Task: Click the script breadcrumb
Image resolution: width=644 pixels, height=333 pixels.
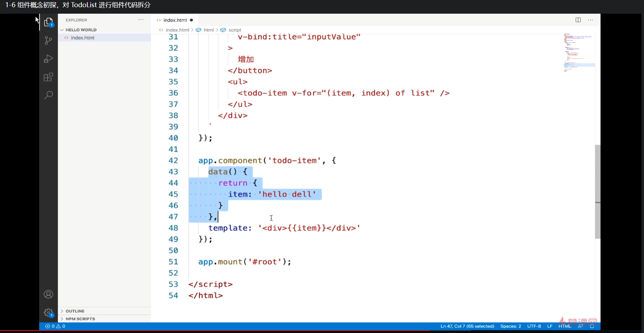Action: (x=235, y=30)
